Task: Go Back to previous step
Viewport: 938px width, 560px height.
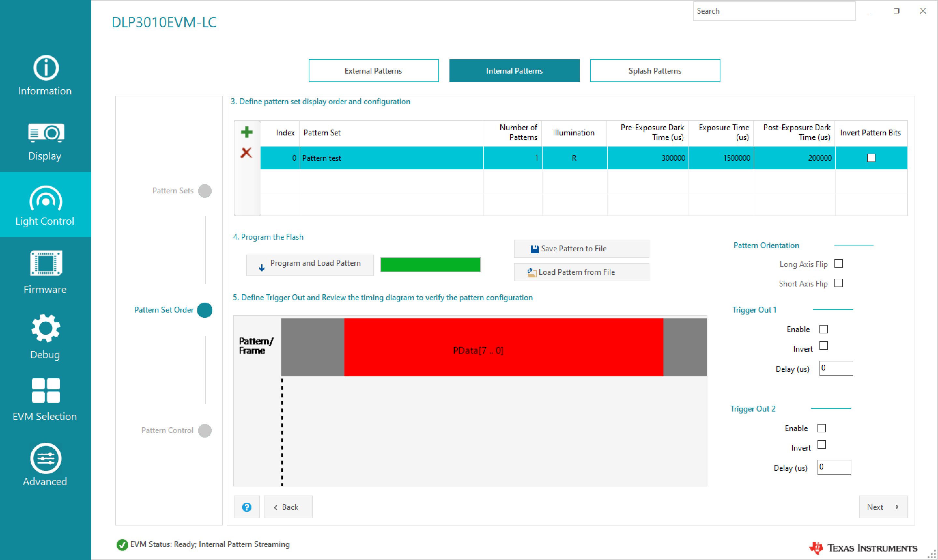Action: pos(288,507)
